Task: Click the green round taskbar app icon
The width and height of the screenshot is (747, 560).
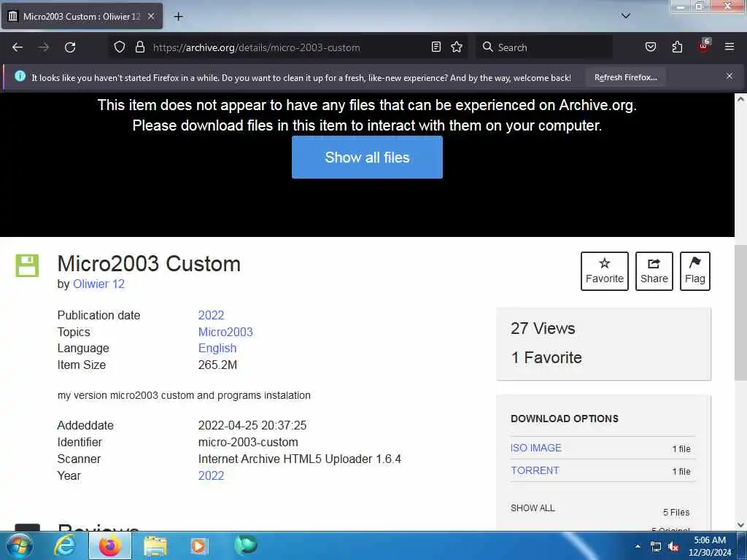Action: 246,545
